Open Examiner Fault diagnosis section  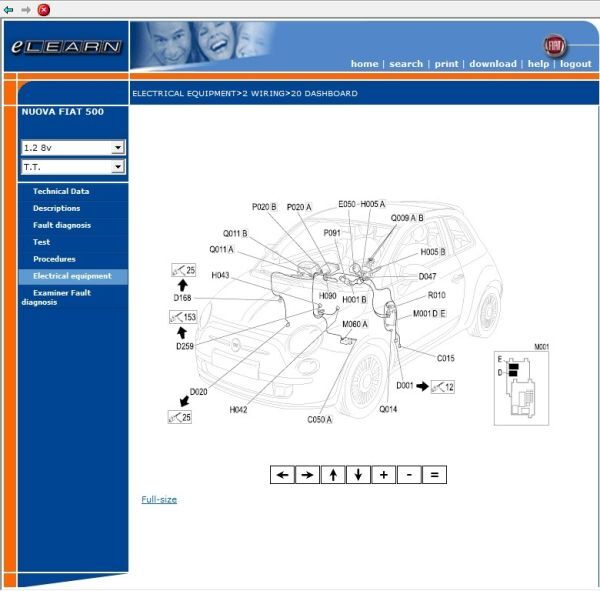[56, 297]
